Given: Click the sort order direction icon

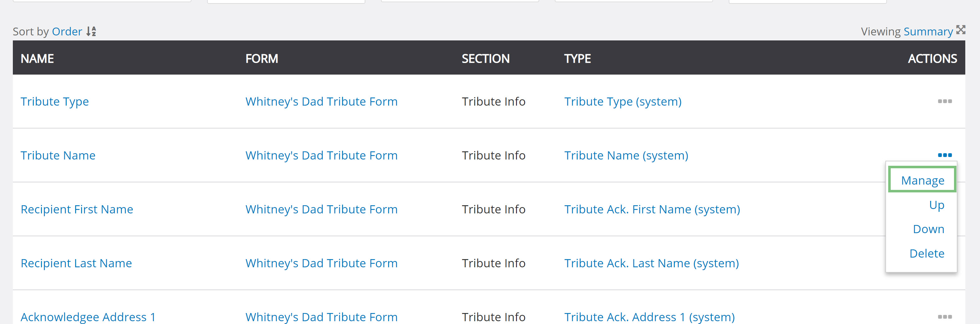Looking at the screenshot, I should (x=91, y=31).
